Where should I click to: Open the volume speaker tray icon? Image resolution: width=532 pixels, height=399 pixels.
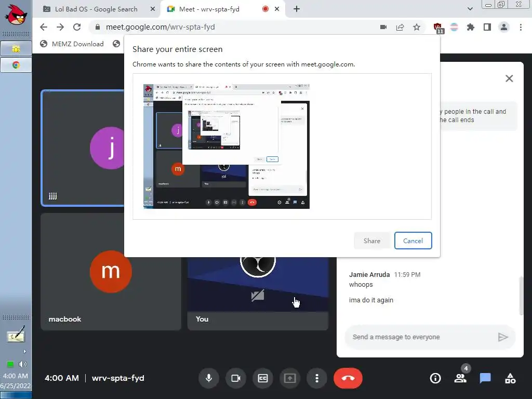tap(23, 364)
